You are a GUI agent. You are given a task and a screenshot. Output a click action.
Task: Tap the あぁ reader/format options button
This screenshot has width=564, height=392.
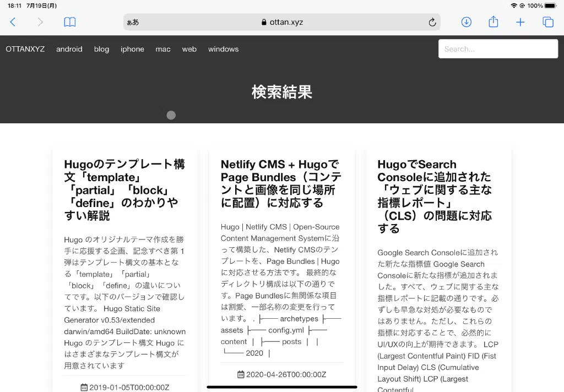coord(133,22)
